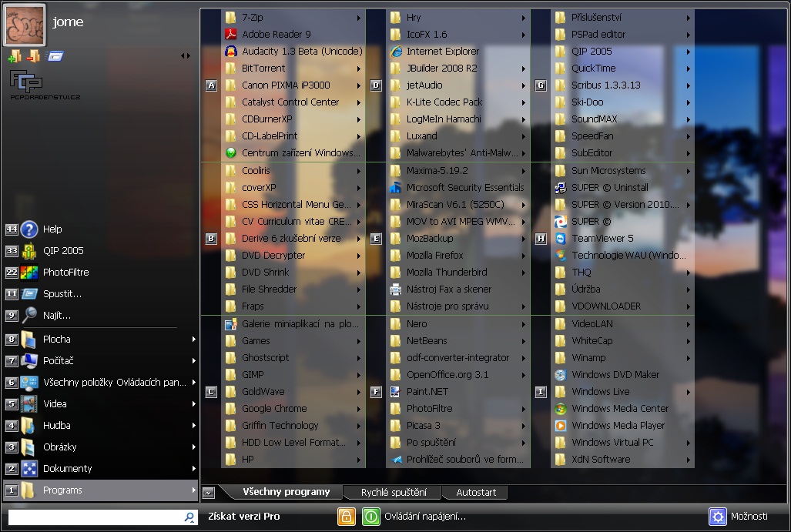Open the VideoLAN program folder
791x532 pixels.
(622, 323)
